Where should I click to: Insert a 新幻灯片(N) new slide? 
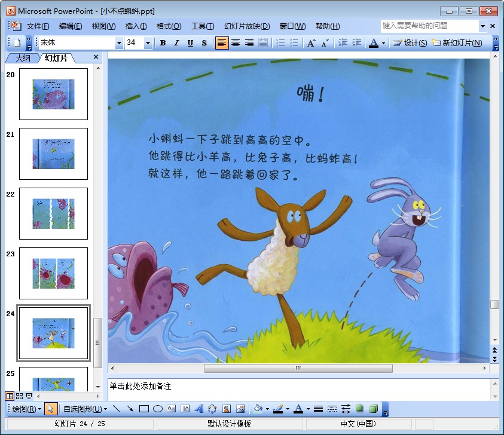tap(457, 43)
